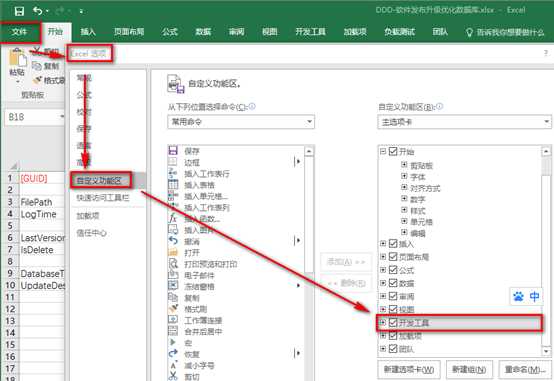Expand the 编辑 group

tap(404, 233)
